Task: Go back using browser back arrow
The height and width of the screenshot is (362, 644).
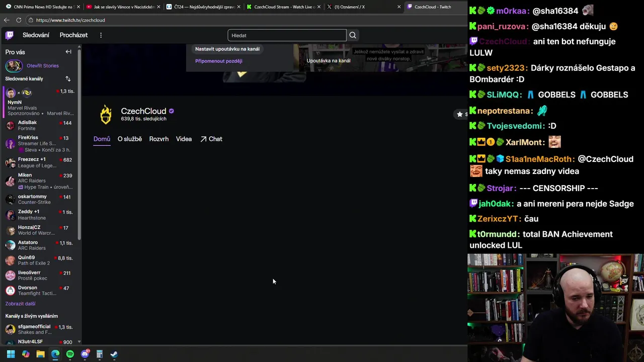Action: click(7, 20)
